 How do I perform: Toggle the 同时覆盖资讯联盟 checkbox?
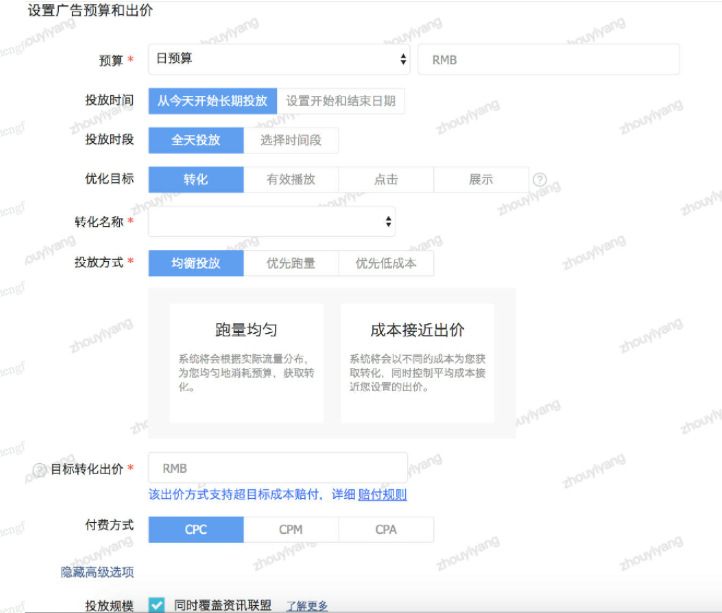point(157,605)
